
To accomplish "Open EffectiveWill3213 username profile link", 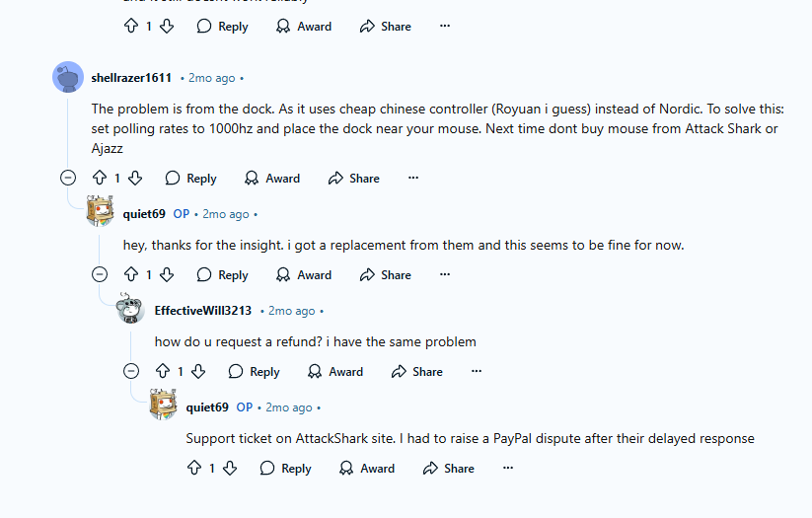I will tap(202, 311).
